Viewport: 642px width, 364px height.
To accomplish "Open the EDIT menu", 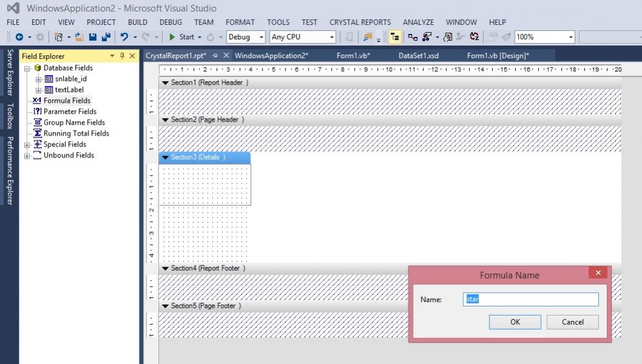I will coord(38,22).
